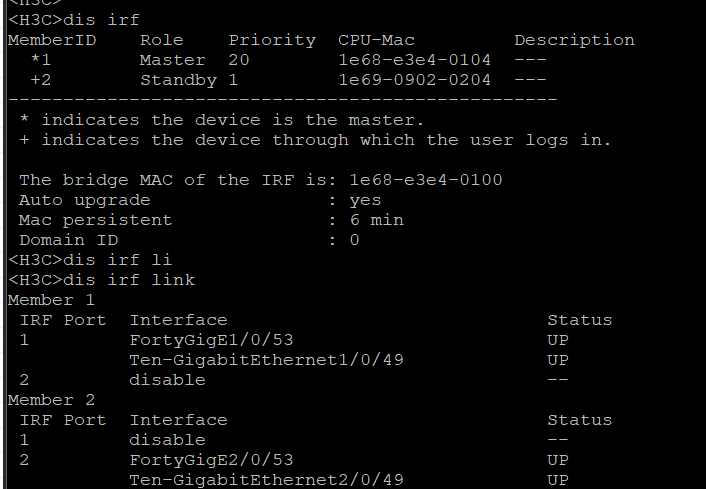Click the MAC address 1e69-0902-0204
This screenshot has height=489, width=706.
415,80
